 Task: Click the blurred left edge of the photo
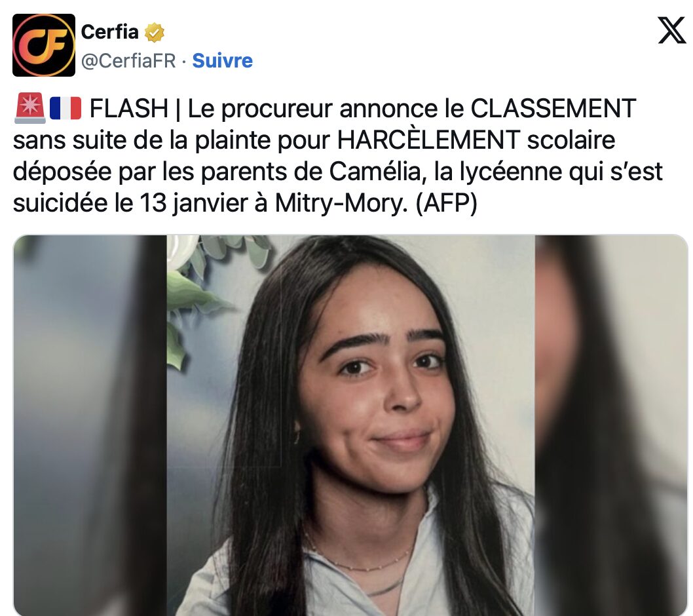tap(90, 425)
